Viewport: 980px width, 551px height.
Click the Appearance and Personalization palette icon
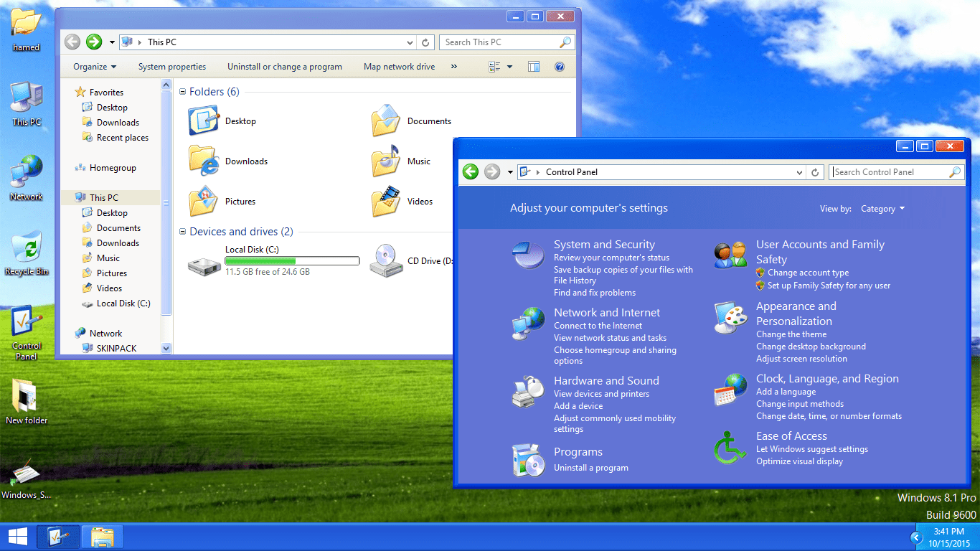click(730, 317)
